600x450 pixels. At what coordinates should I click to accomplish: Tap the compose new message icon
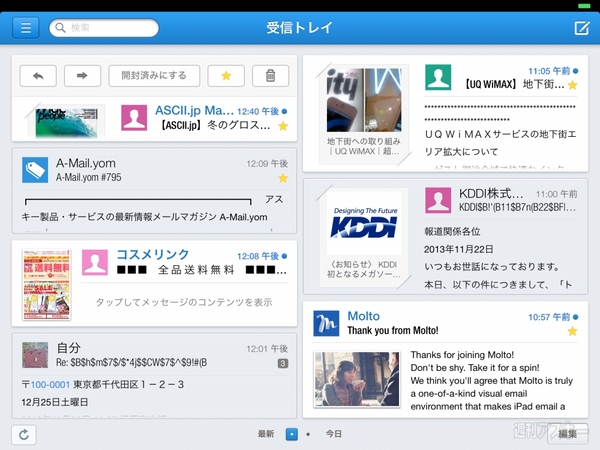(582, 28)
